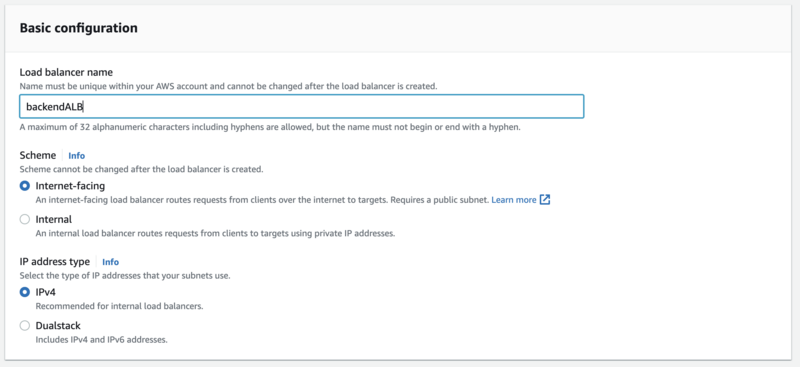Select the Internet-facing scheme radio button
Screen dimensions: 800x367
pyautogui.click(x=24, y=186)
